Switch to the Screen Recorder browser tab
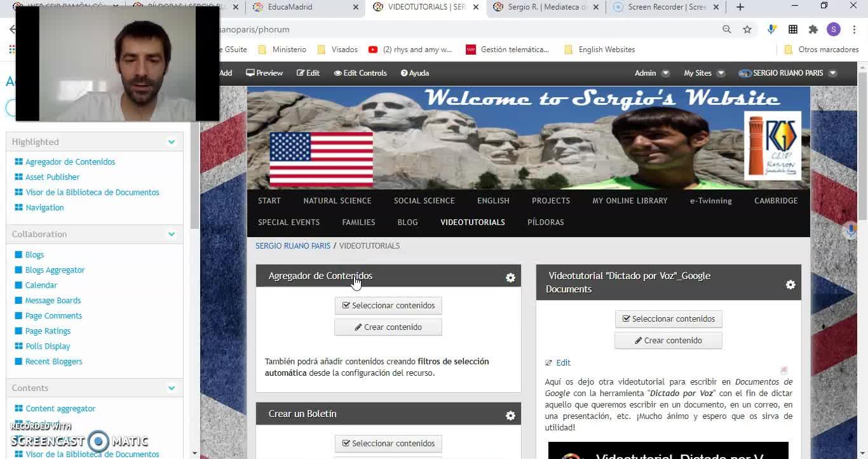Viewport: 868px width, 459px height. (665, 7)
